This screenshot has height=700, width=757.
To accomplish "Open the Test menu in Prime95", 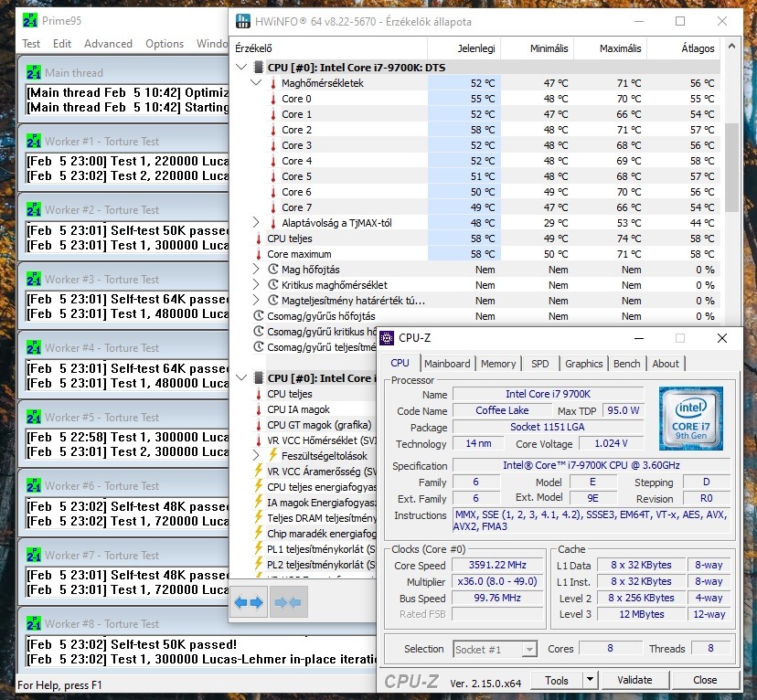I will [x=31, y=44].
